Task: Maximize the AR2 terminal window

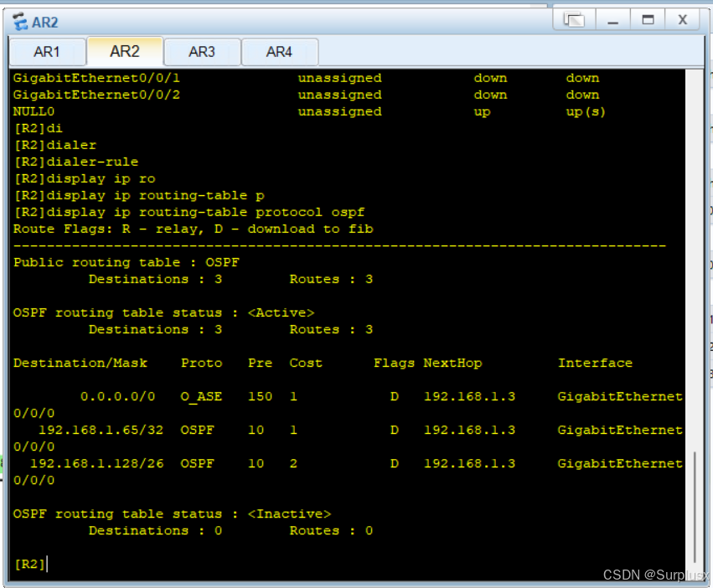Action: click(648, 20)
